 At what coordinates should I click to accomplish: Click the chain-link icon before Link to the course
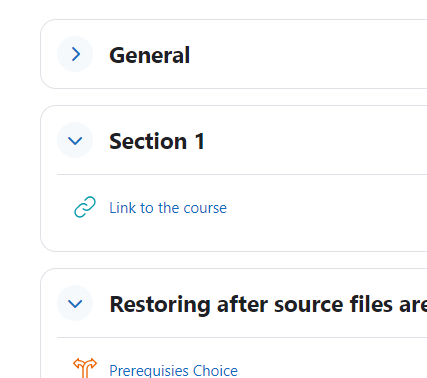click(85, 207)
